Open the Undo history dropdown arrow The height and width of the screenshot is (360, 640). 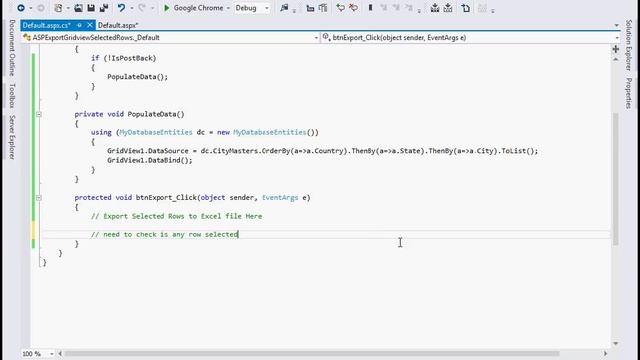tap(131, 8)
